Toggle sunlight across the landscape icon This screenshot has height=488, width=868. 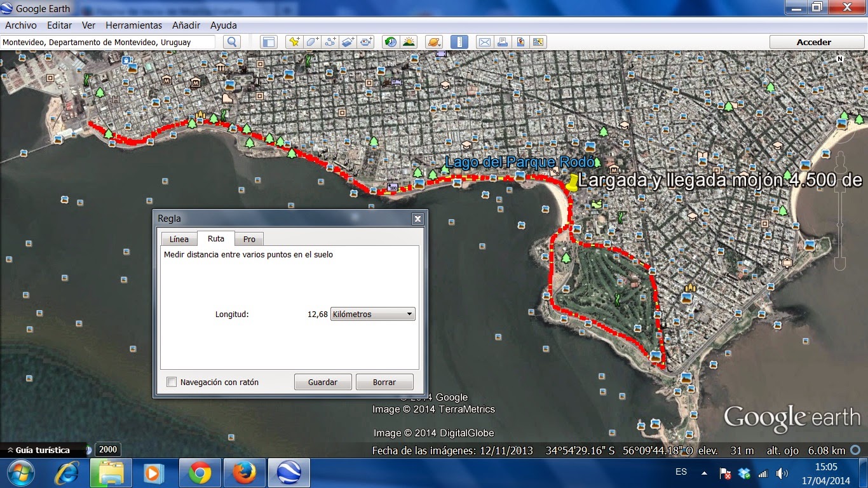pos(409,42)
